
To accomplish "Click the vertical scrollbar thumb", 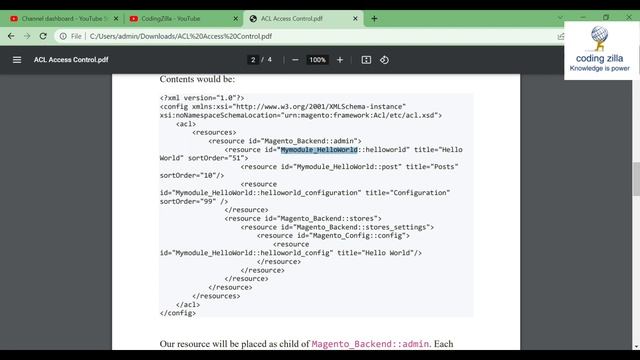I will [x=636, y=179].
